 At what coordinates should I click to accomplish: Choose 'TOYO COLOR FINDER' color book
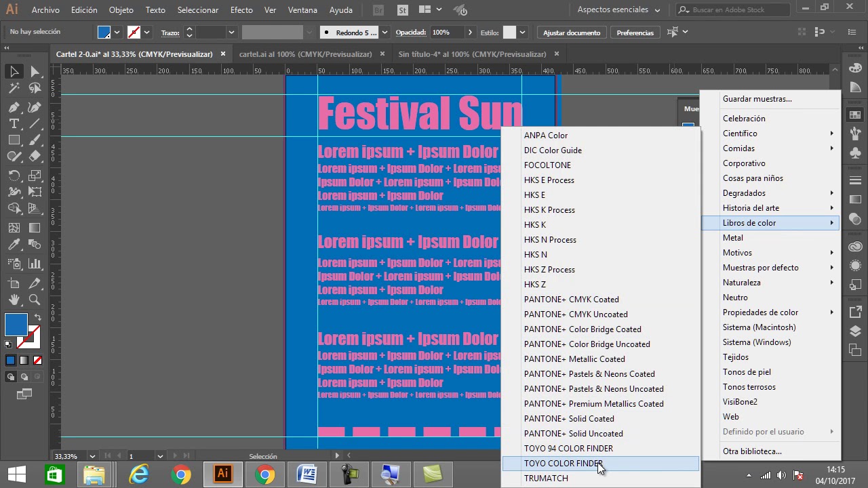601,464
